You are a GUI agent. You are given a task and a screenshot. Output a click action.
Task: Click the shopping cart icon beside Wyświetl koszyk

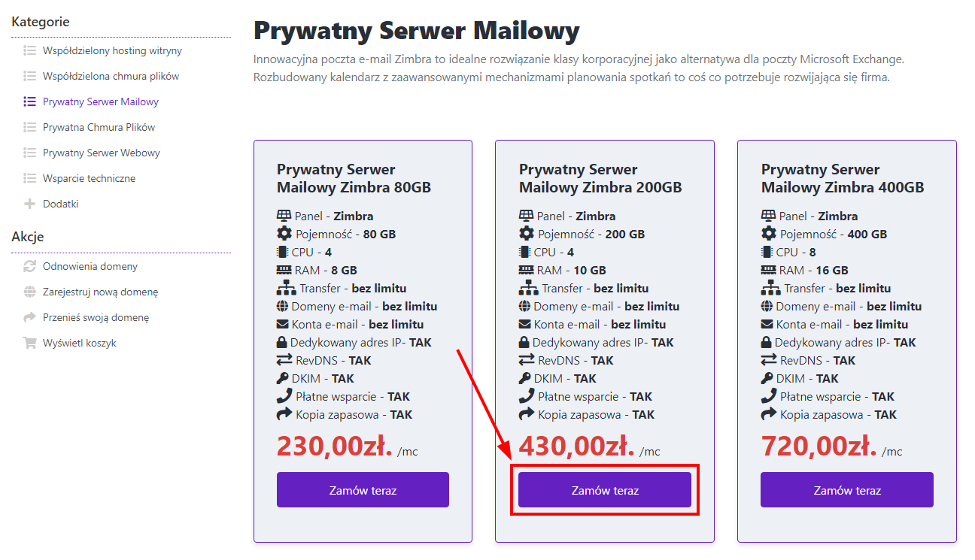pos(30,343)
